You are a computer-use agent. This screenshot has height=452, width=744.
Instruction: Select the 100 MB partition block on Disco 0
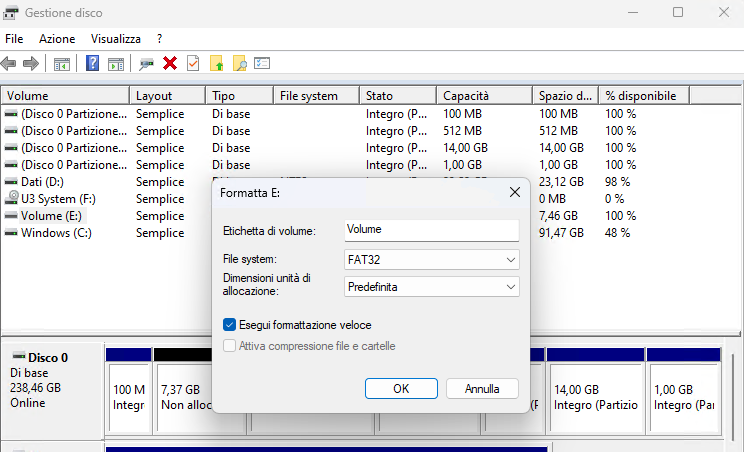pyautogui.click(x=129, y=392)
